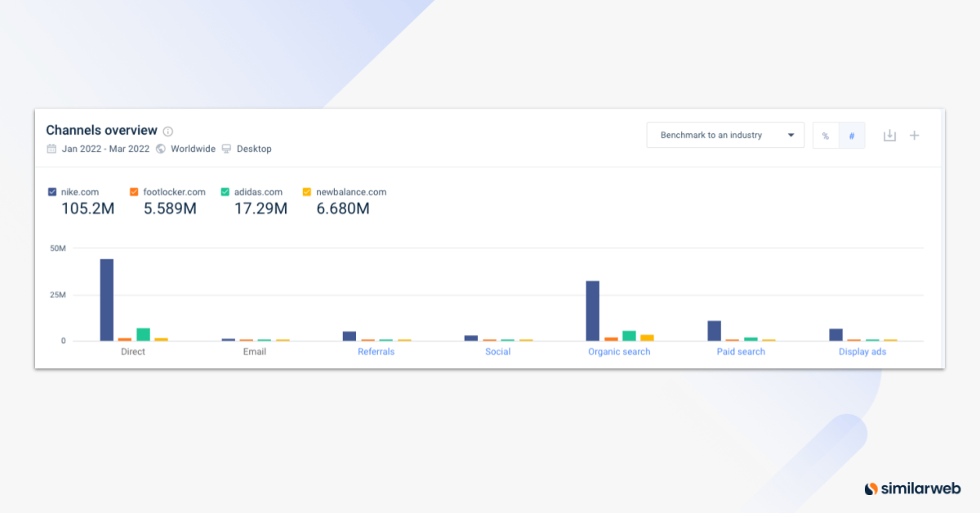The width and height of the screenshot is (980, 513).
Task: Click the download chart icon
Action: (889, 136)
